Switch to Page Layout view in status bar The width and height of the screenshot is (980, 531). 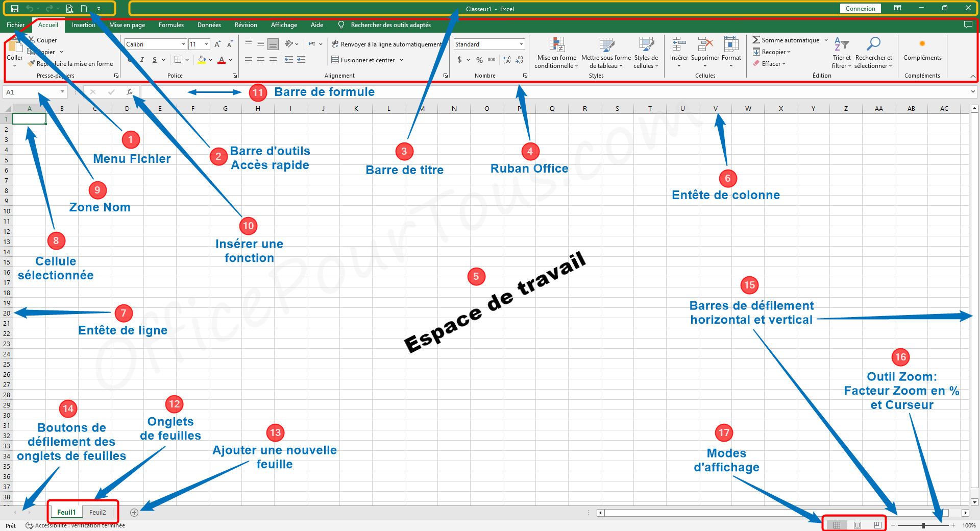[x=857, y=525]
